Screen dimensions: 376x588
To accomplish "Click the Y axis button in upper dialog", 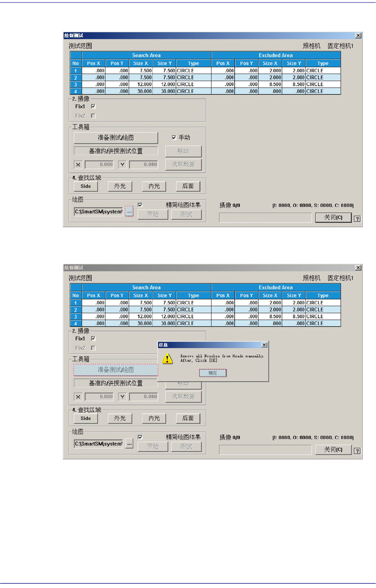I will 122,165.
